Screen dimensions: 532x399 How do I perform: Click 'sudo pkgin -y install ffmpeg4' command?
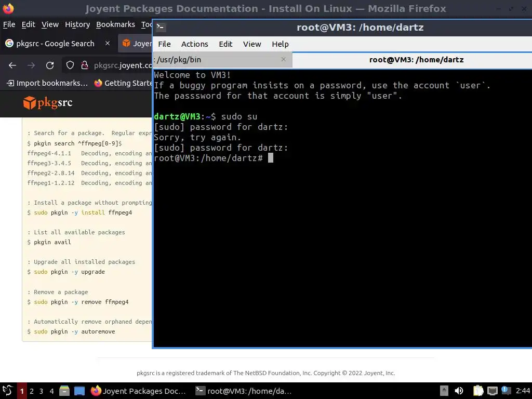(x=83, y=212)
